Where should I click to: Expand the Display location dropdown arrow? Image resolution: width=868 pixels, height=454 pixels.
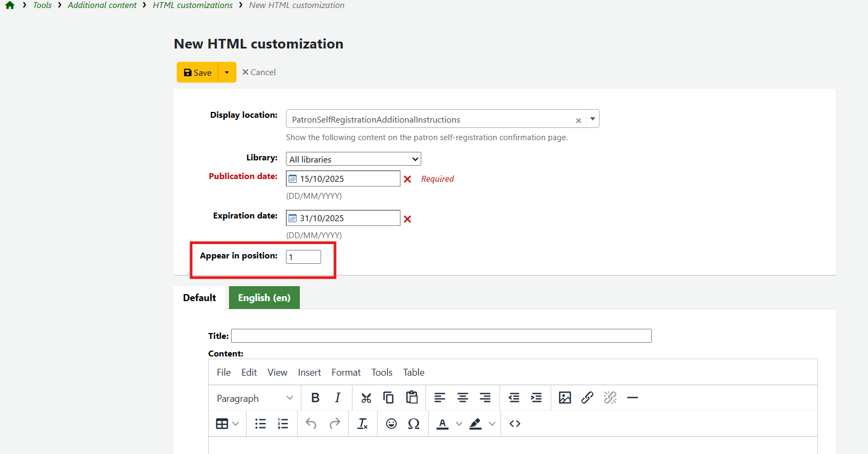[x=592, y=119]
